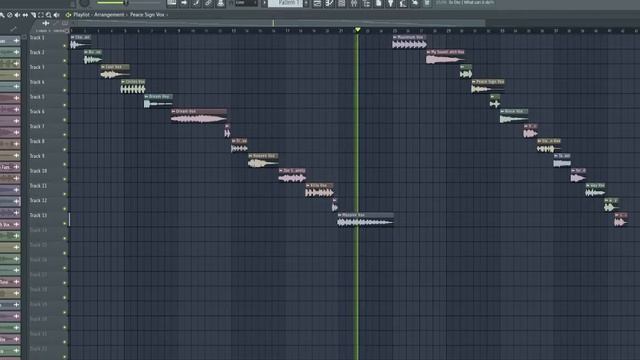640x360 pixels.
Task: Toggle mute switch on Track 6
Action: [64, 120]
